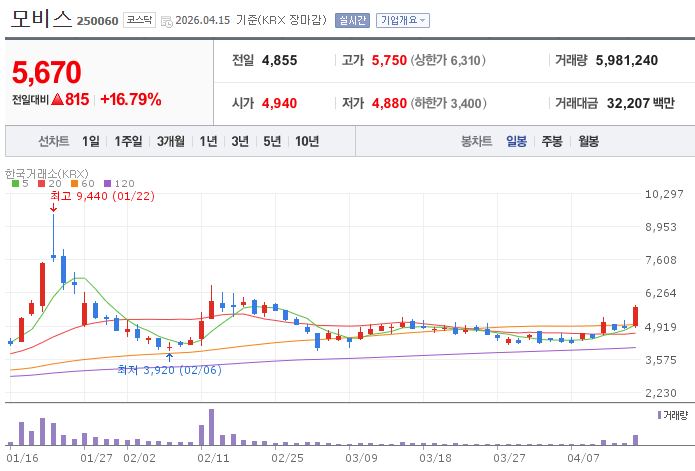
Task: Click the 시가 value 4,940
Action: (279, 103)
